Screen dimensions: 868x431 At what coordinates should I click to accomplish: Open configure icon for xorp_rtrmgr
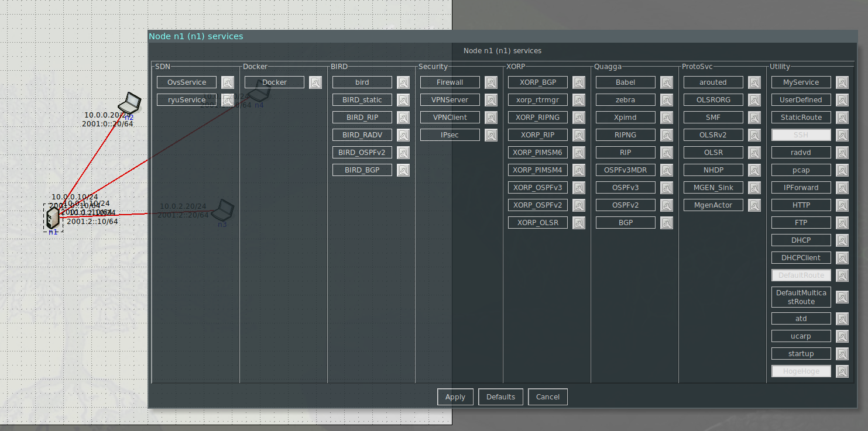tap(579, 100)
